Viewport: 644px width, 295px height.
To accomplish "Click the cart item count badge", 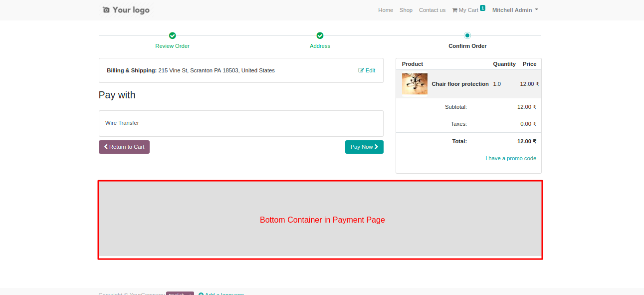I will (482, 8).
